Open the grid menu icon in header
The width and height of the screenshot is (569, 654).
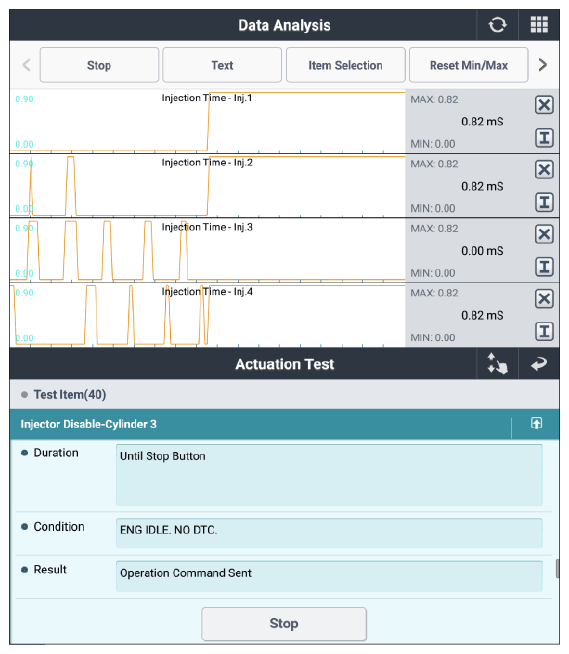click(539, 25)
